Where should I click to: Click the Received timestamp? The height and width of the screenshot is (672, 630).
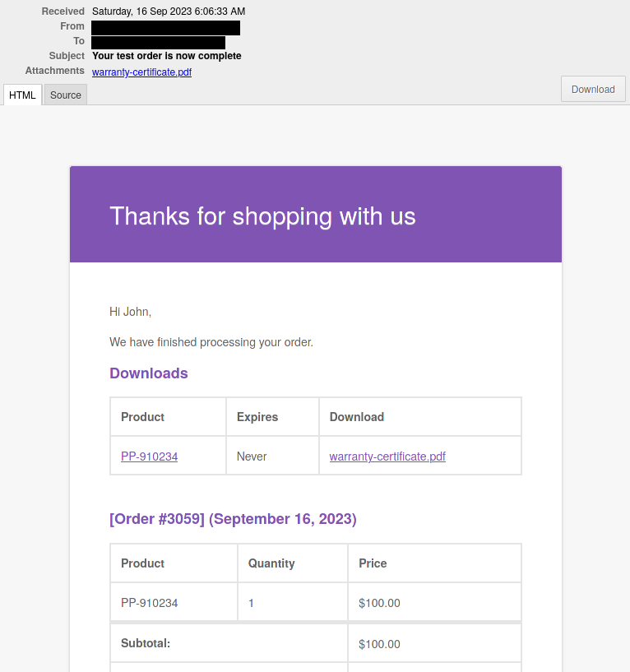pyautogui.click(x=169, y=12)
